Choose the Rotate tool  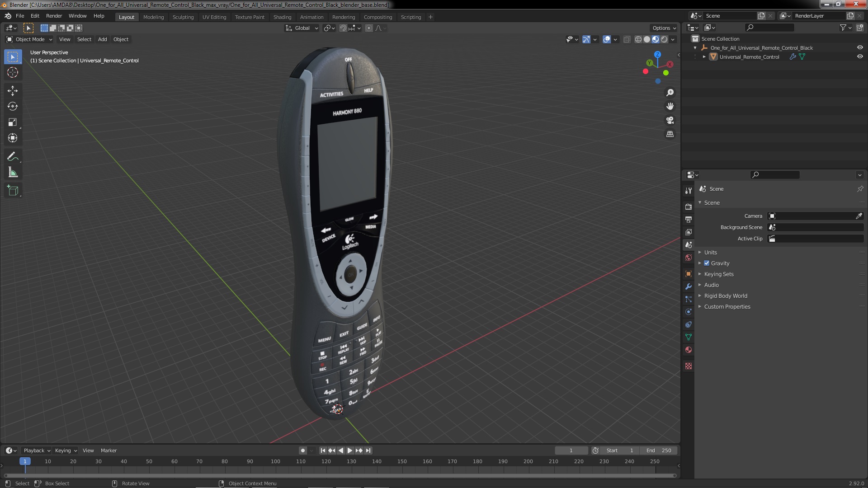pyautogui.click(x=13, y=107)
